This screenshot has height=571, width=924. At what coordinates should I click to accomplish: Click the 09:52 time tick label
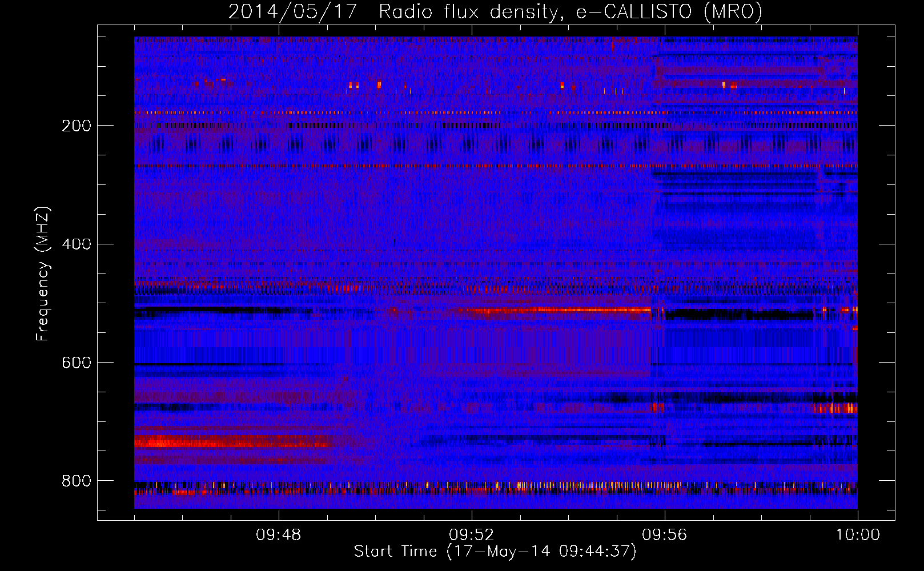[472, 535]
